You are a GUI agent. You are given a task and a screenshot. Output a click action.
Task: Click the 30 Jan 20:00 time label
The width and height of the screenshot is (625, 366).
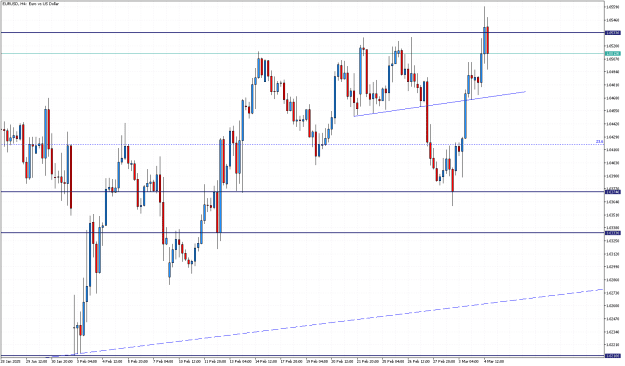pyautogui.click(x=63, y=361)
